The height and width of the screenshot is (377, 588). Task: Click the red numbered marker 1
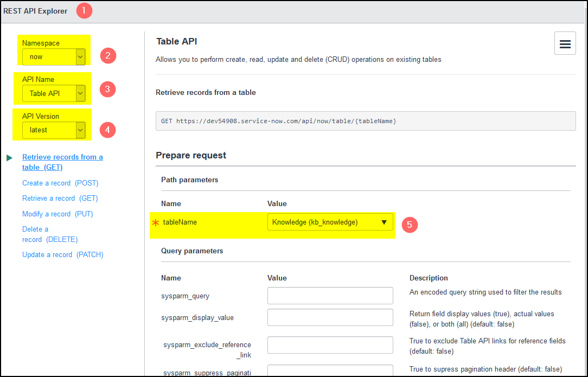(84, 11)
